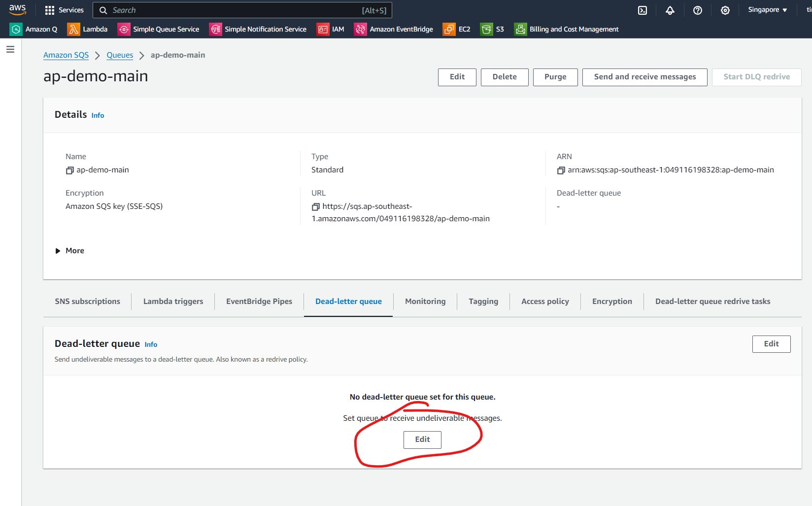Expand the More details section
812x506 pixels.
(70, 251)
